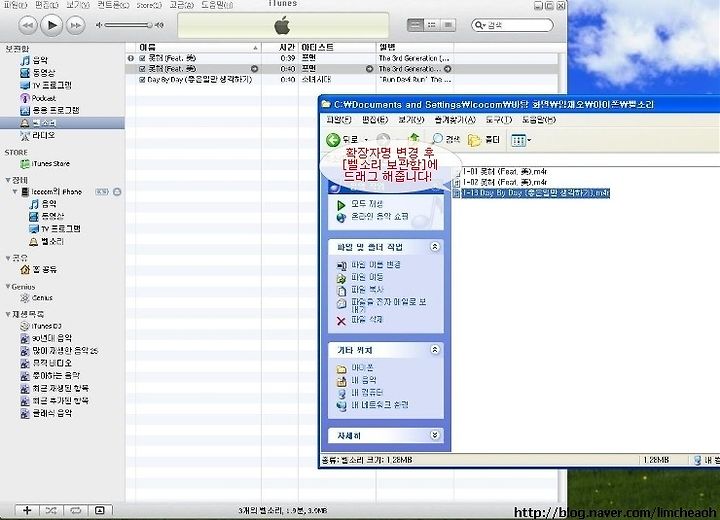Skip to next track in iTunes
This screenshot has width=720, height=520.
coord(75,25)
